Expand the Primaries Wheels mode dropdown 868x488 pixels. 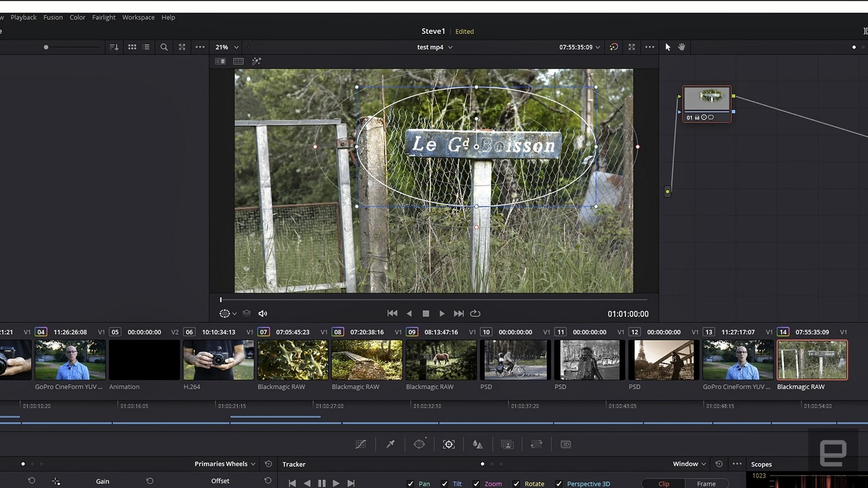coord(225,464)
